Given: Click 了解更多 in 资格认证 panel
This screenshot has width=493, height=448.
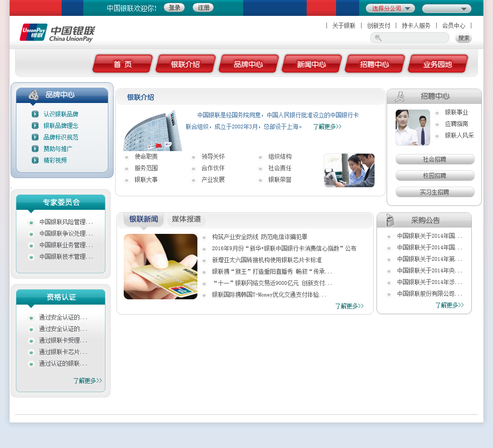Looking at the screenshot, I should pos(88,381).
